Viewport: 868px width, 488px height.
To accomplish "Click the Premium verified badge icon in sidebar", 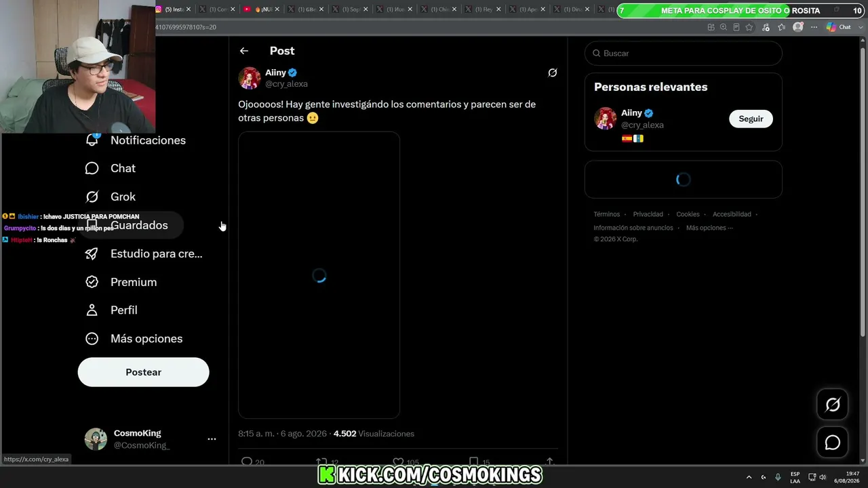I will [92, 282].
